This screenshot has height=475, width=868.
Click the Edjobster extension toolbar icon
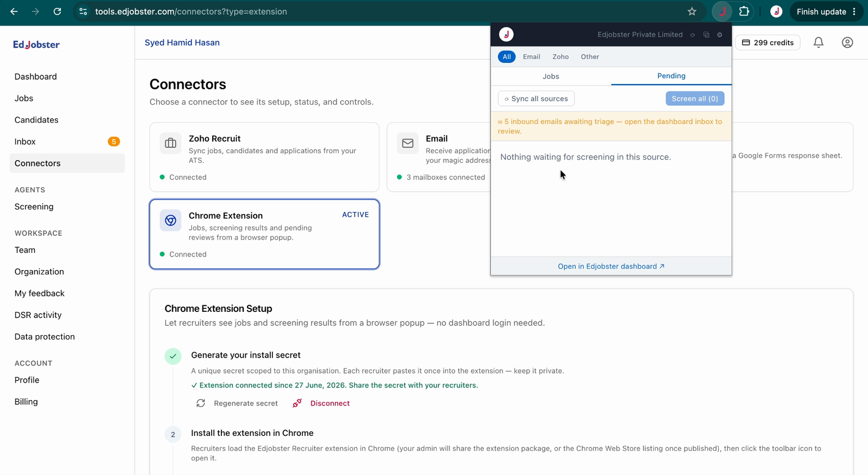coord(722,11)
